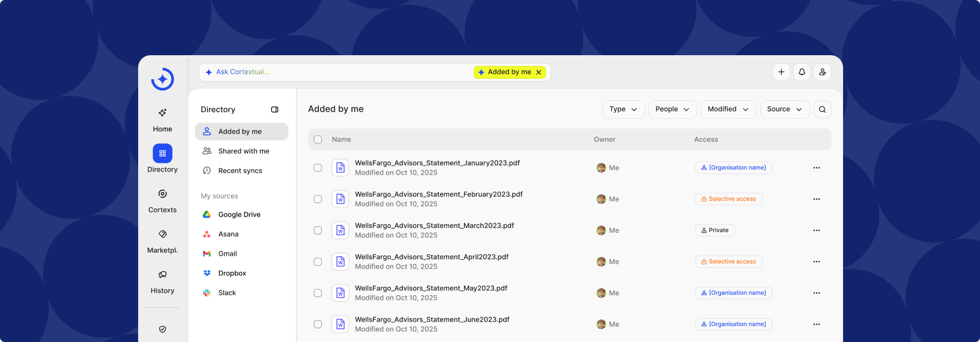Collapse the Directory panel with sidebar icon
This screenshot has width=980, height=342.
point(274,110)
